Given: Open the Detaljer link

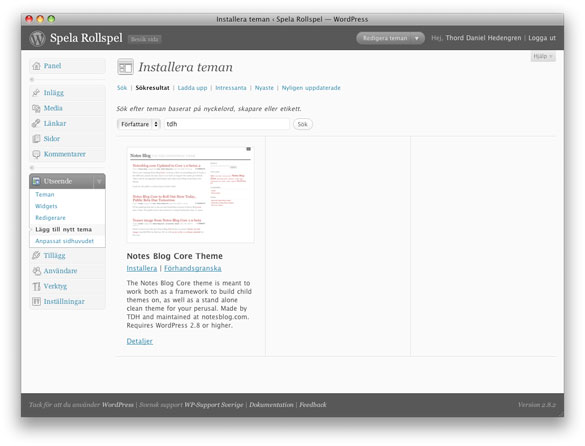Looking at the screenshot, I should point(140,341).
